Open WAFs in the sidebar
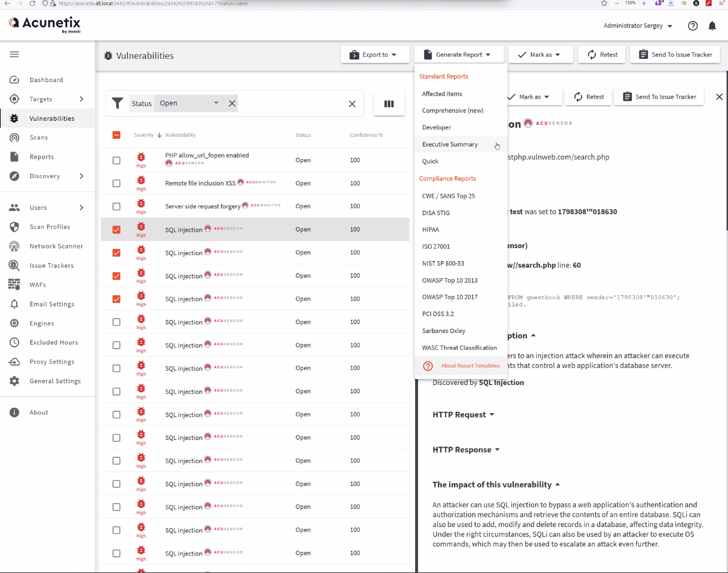728x573 pixels. point(38,285)
